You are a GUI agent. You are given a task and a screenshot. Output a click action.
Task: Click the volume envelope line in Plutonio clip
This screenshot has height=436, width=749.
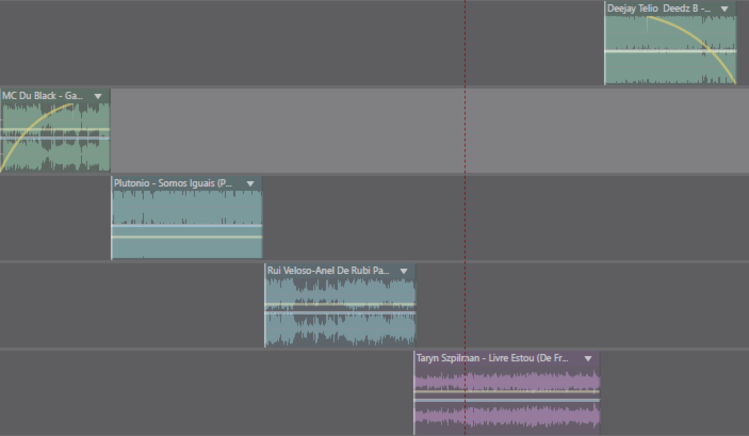click(186, 237)
